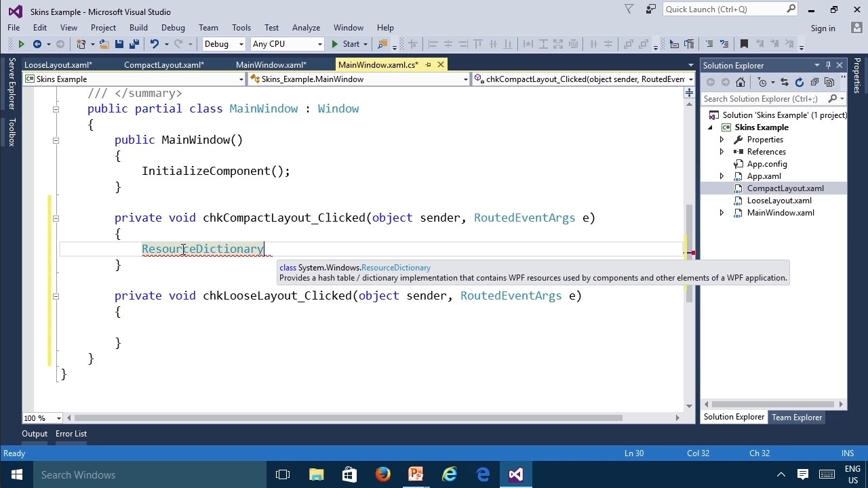The height and width of the screenshot is (488, 868).
Task: Open the 100 % zoom dropdown
Action: pos(43,418)
